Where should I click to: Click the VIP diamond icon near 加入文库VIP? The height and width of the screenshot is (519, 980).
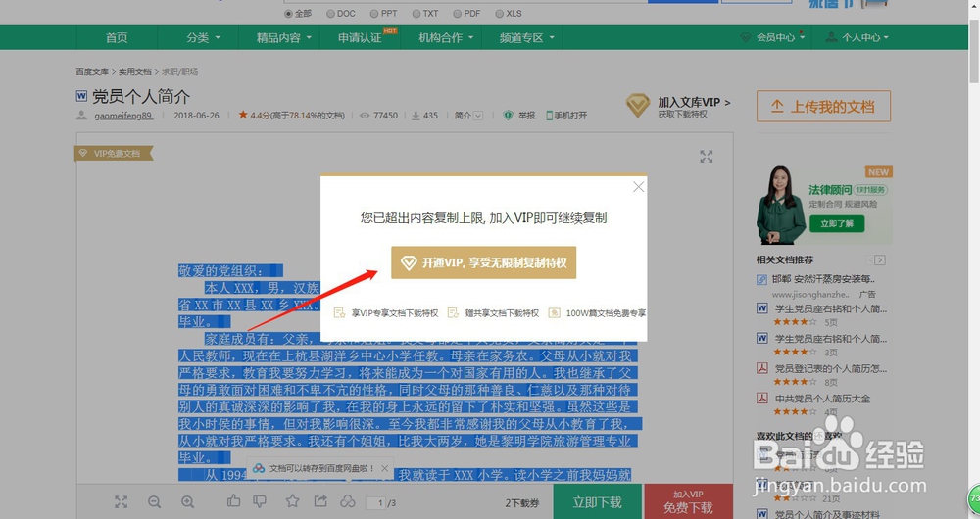click(638, 105)
